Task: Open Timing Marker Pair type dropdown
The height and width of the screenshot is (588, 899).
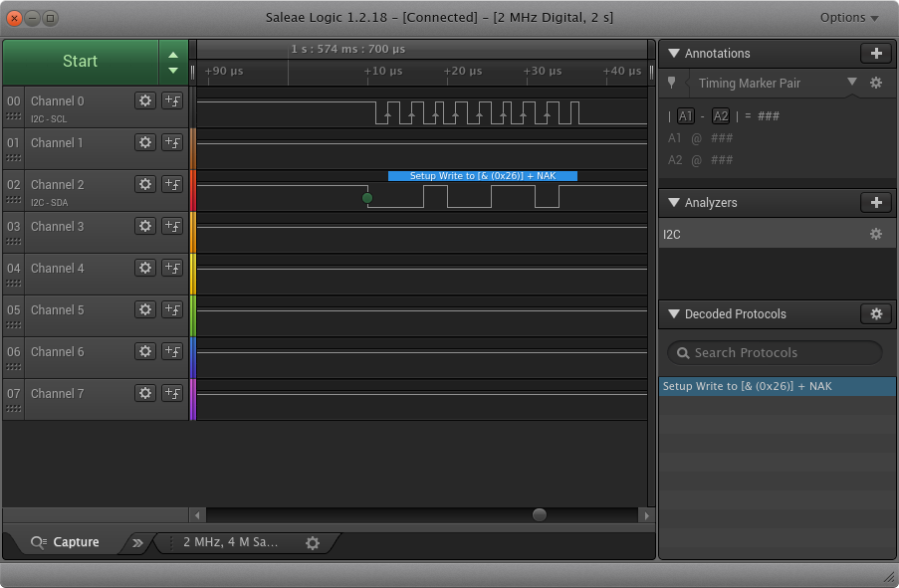Action: tap(852, 82)
